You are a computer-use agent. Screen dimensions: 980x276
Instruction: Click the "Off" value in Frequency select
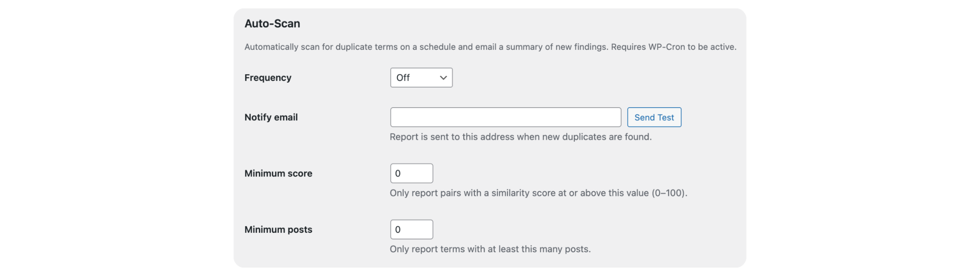pyautogui.click(x=403, y=78)
